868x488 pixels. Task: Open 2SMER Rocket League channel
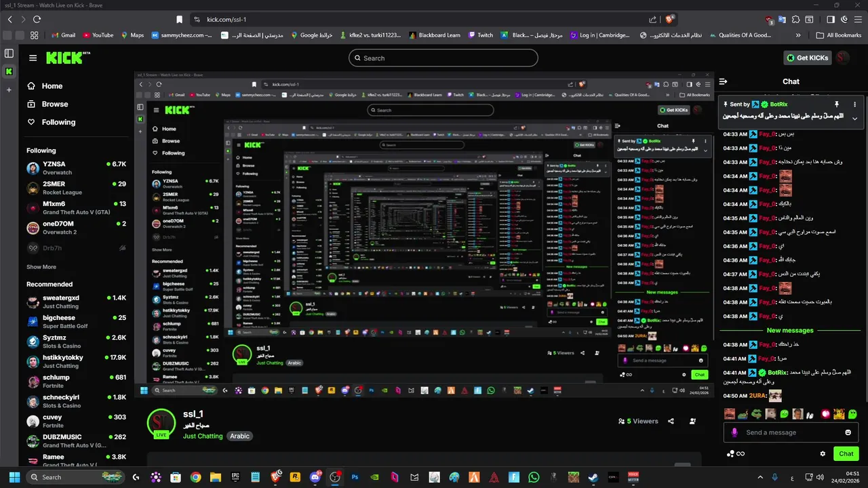click(77, 188)
